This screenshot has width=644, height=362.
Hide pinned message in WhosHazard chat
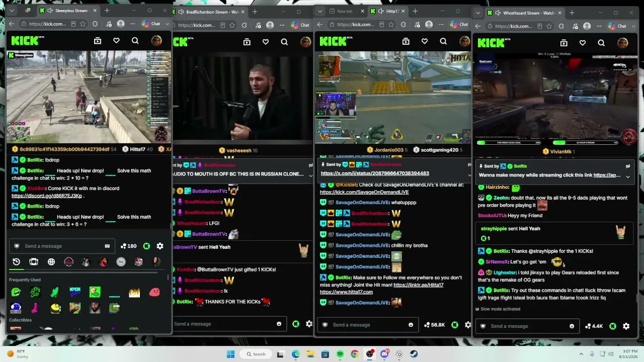[x=628, y=166]
